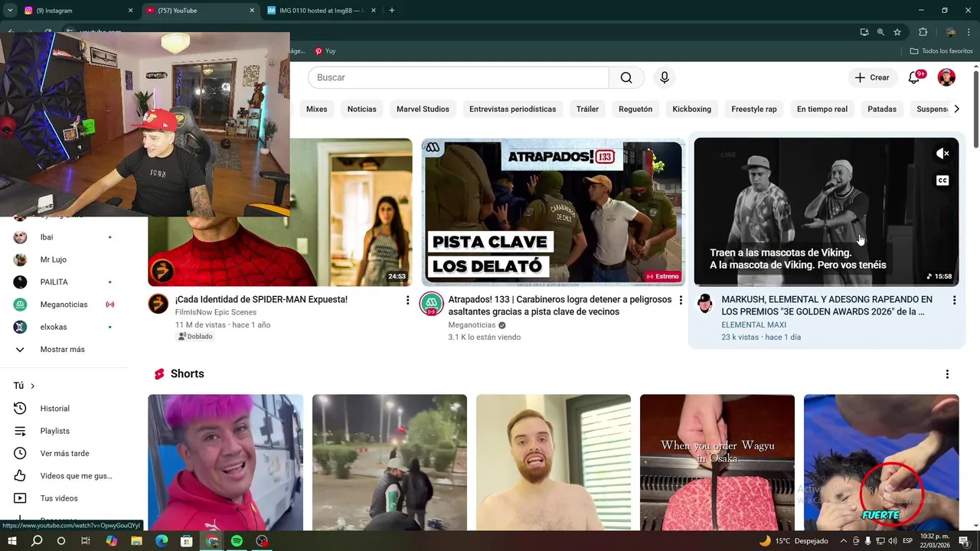Open Spotify from the taskbar
This screenshot has width=980, height=551.
click(237, 541)
